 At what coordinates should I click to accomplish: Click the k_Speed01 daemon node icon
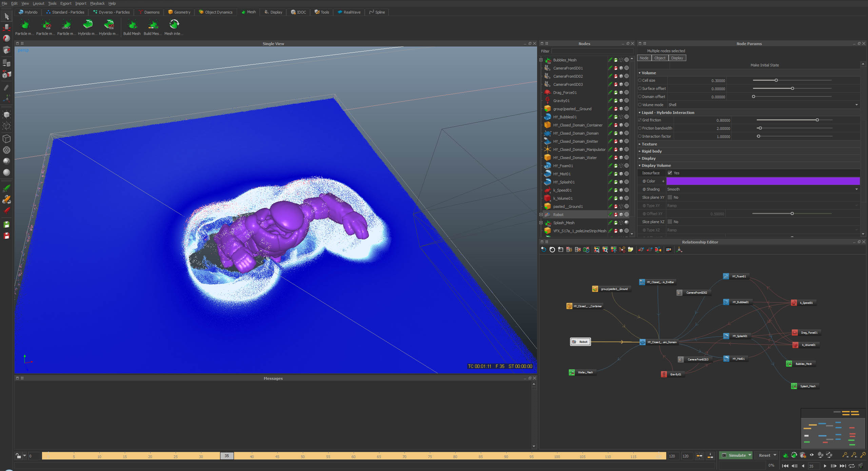(794, 303)
